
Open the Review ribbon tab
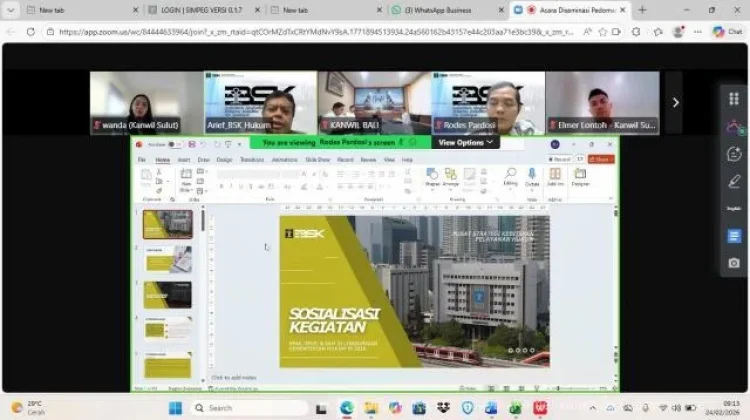point(368,160)
